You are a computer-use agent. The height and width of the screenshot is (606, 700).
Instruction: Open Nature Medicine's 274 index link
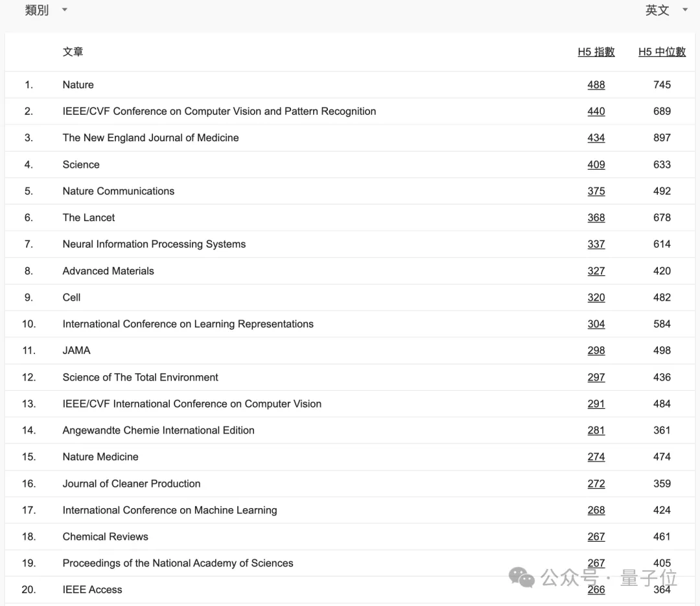(x=596, y=457)
